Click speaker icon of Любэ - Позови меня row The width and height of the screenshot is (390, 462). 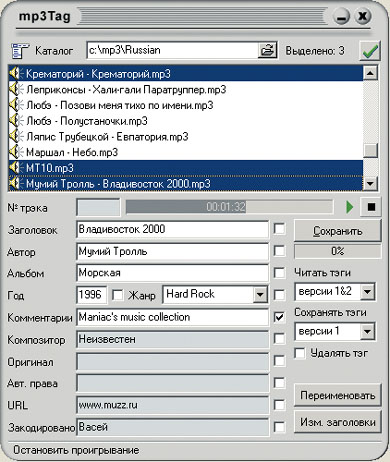coord(17,105)
